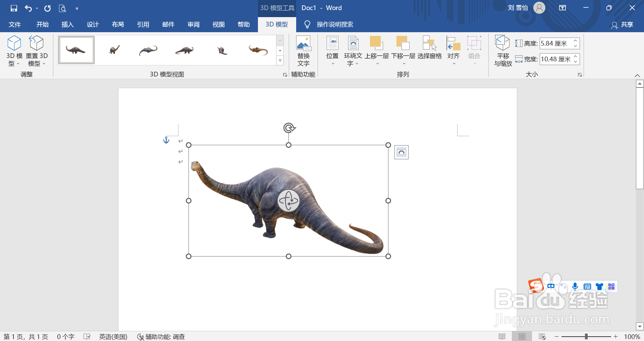Save the document from Quick Access toolbar
The width and height of the screenshot is (644, 341).
click(x=13, y=8)
